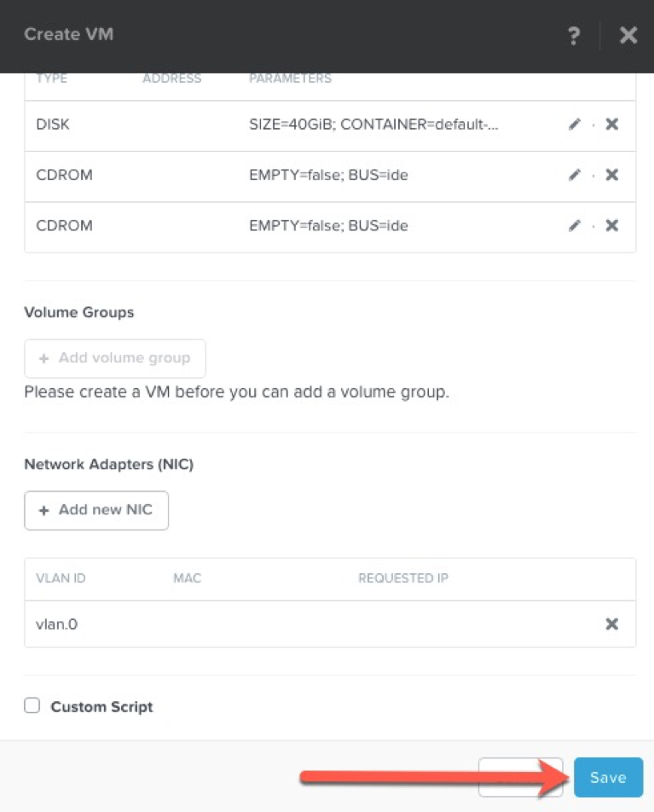Click the blank button beside Save
The width and height of the screenshot is (654, 812).
[x=520, y=777]
